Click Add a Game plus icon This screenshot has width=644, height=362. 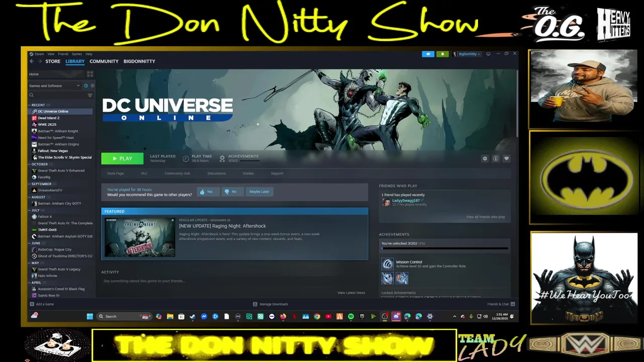32,304
